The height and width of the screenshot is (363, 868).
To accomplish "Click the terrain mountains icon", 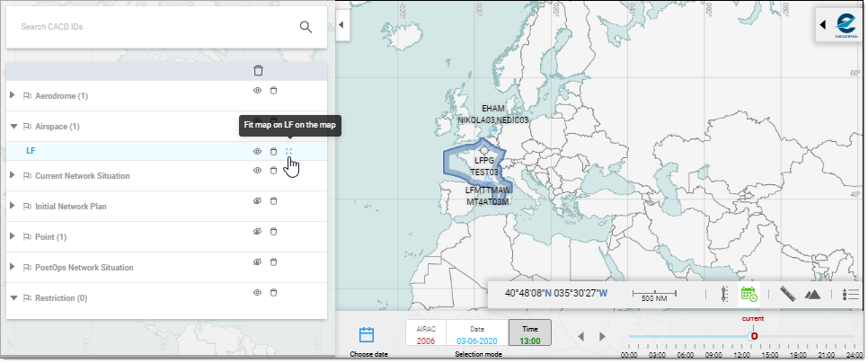I will 812,294.
